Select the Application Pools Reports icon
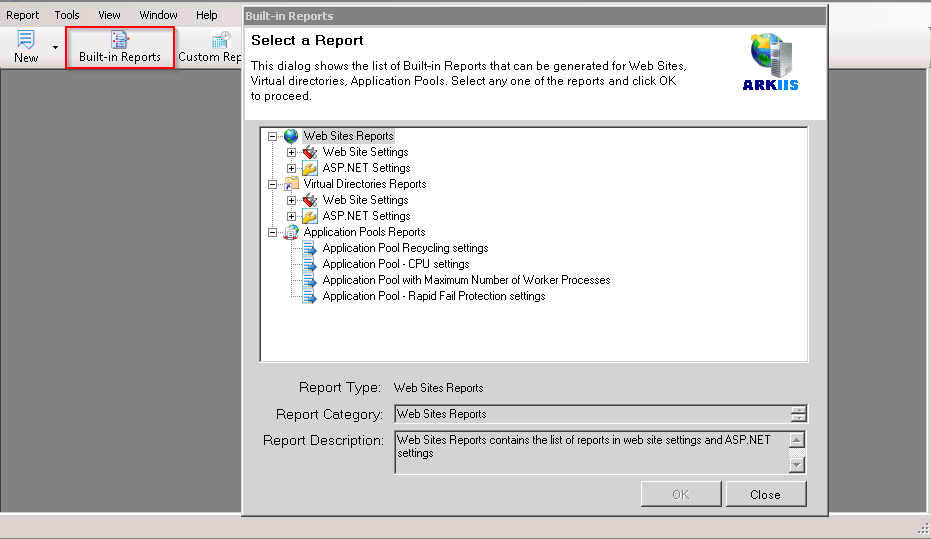931x539 pixels. [x=291, y=232]
